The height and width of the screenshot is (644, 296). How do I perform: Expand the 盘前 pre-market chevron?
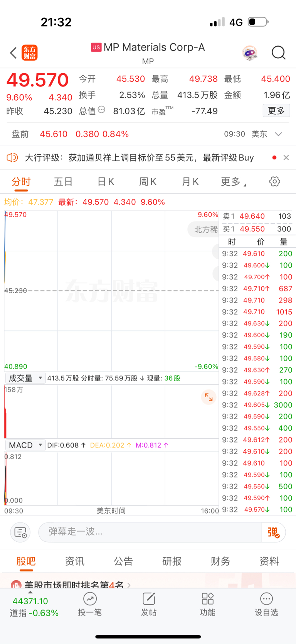pos(278,134)
